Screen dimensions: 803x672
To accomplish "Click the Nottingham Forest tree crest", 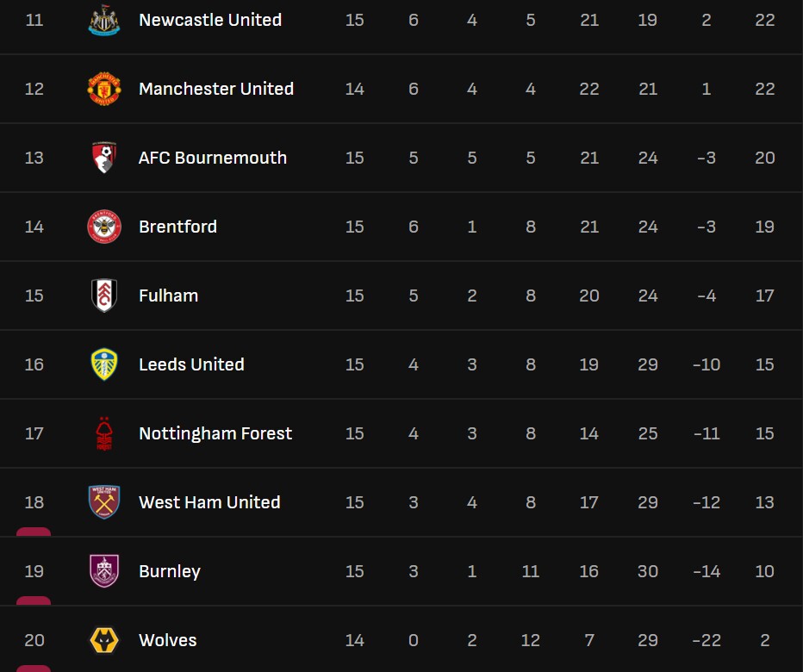I will coord(104,433).
